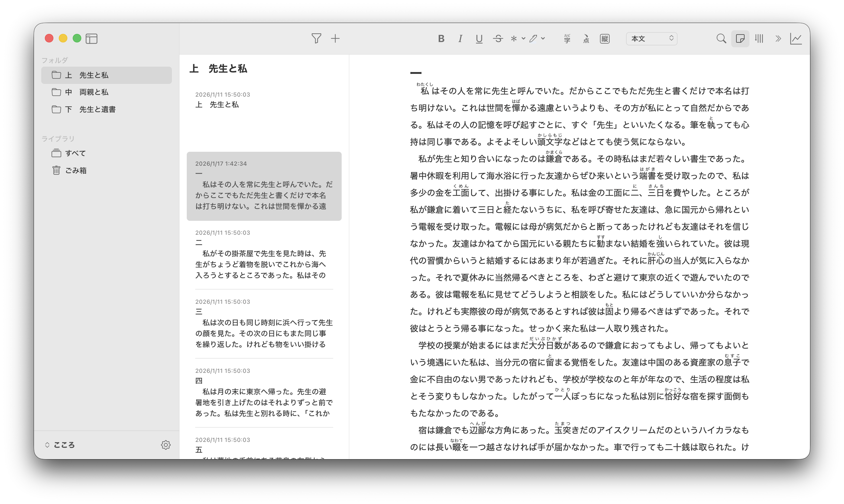Open the ごみ箱 trash library
The image size is (844, 504).
point(75,170)
